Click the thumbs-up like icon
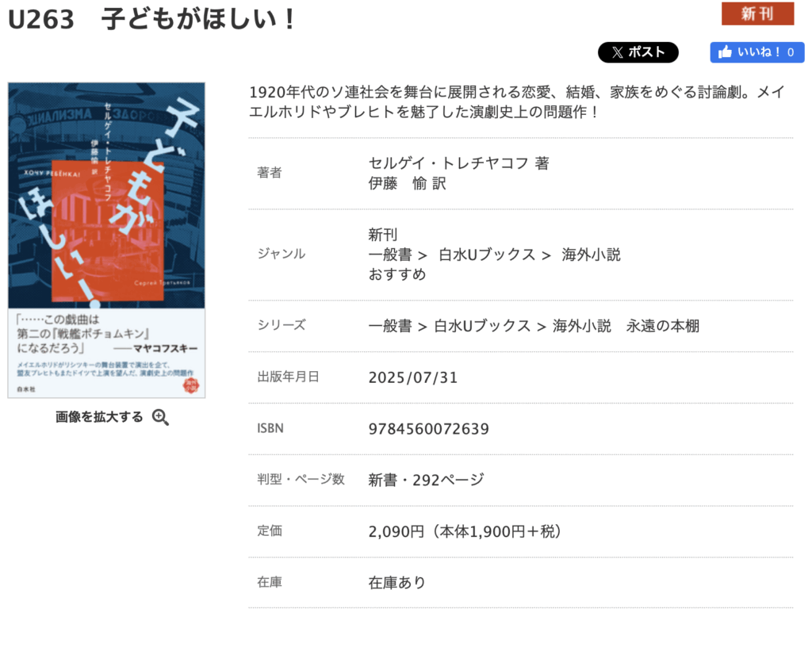This screenshot has height=647, width=812. click(x=725, y=52)
